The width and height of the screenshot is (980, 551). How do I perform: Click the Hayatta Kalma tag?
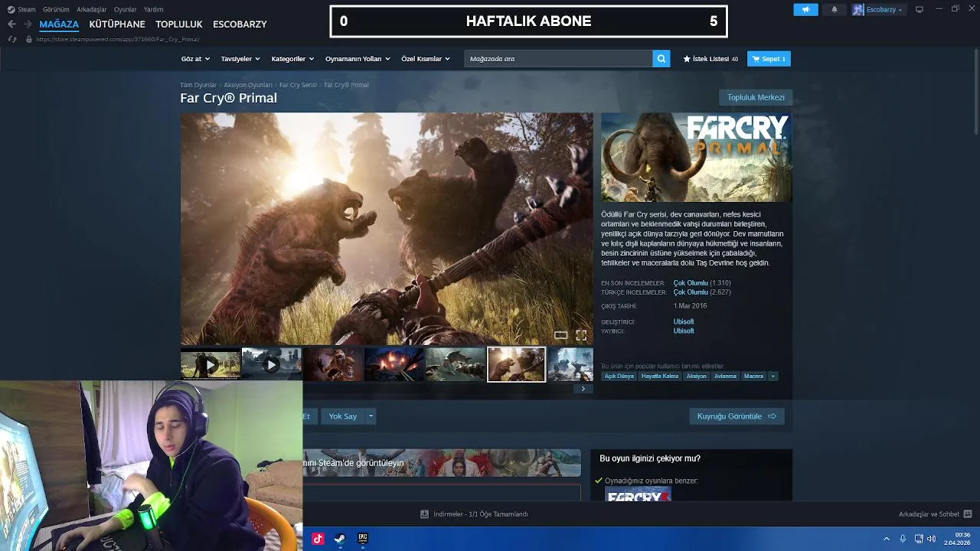pyautogui.click(x=660, y=376)
